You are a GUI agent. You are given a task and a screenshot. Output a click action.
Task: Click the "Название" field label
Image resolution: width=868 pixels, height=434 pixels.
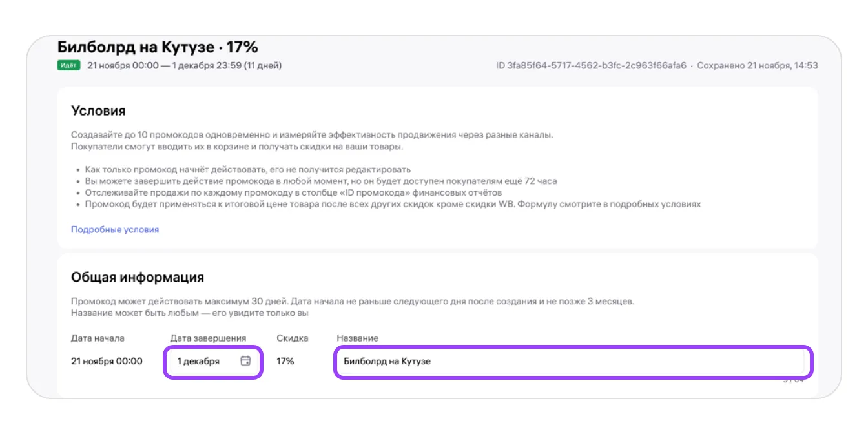pyautogui.click(x=357, y=338)
